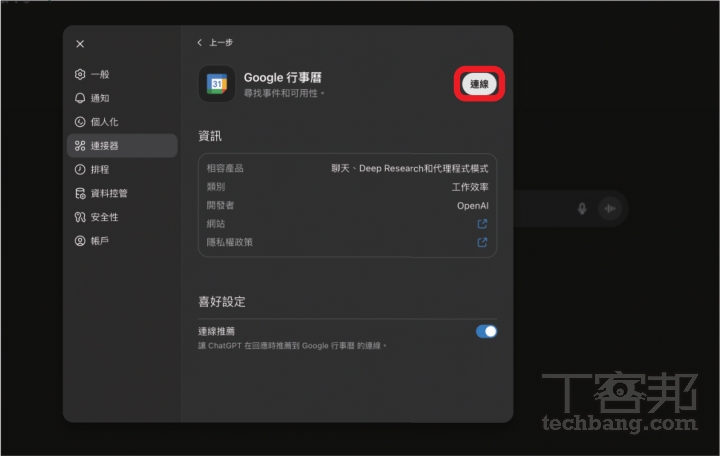720x456 pixels.
Task: Open the 網站 external link icon
Action: click(x=482, y=224)
